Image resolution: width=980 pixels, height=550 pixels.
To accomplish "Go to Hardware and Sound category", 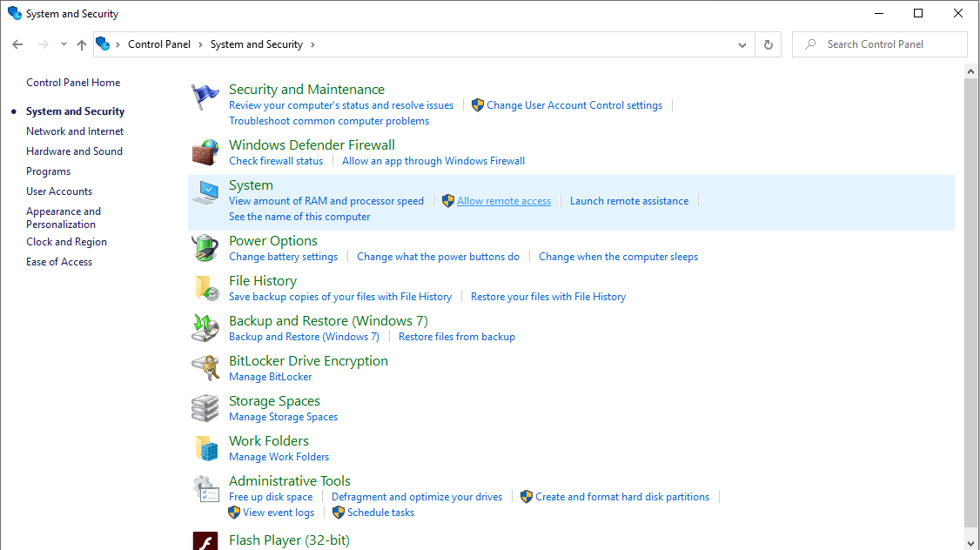I will pos(74,151).
